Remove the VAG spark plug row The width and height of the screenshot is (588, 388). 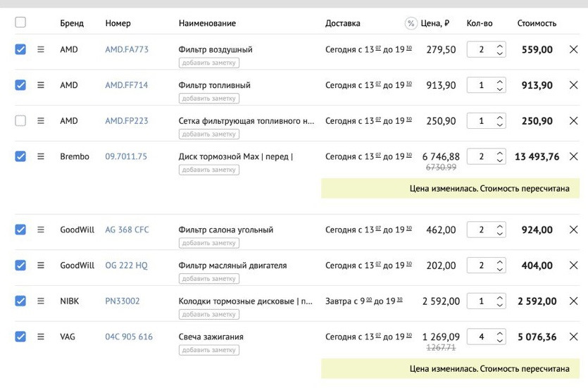[x=573, y=337]
